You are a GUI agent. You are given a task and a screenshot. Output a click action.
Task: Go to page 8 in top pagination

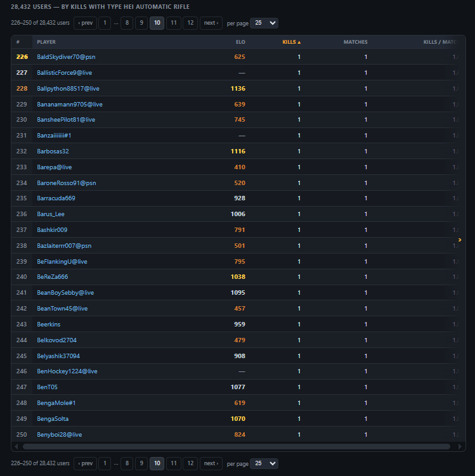[x=127, y=23]
